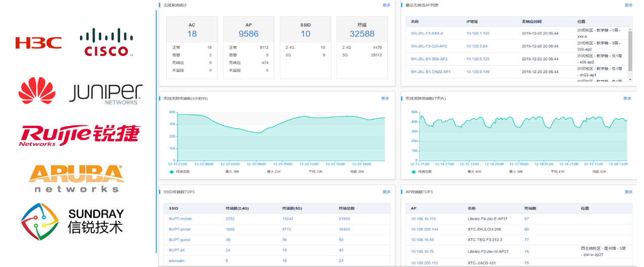Click 12-20 06:00 low point on 4-hour chart
The height and width of the screenshot is (267, 644).
click(259, 133)
